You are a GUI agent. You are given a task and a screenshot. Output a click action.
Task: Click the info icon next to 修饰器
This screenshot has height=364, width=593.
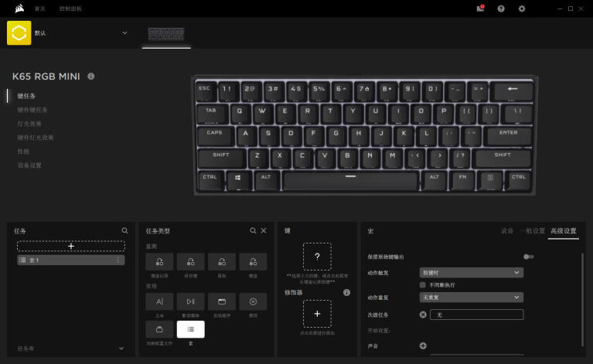[x=346, y=293]
